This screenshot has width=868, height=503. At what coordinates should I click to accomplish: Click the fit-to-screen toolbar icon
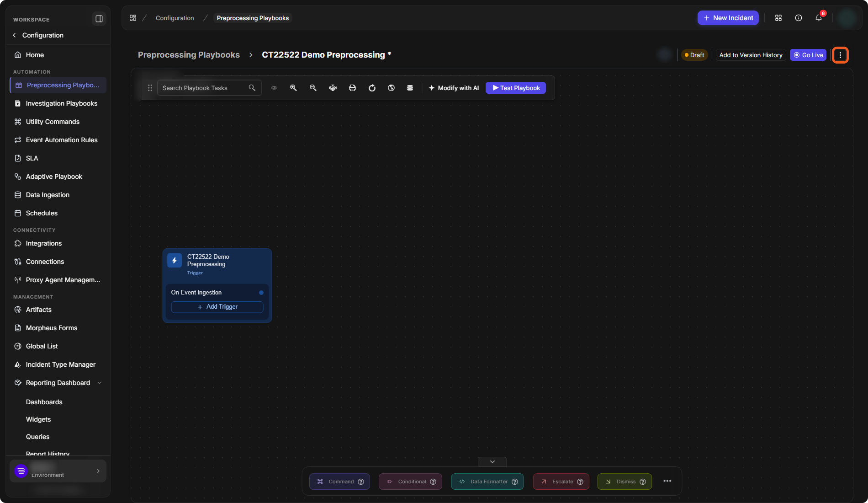[x=333, y=88]
